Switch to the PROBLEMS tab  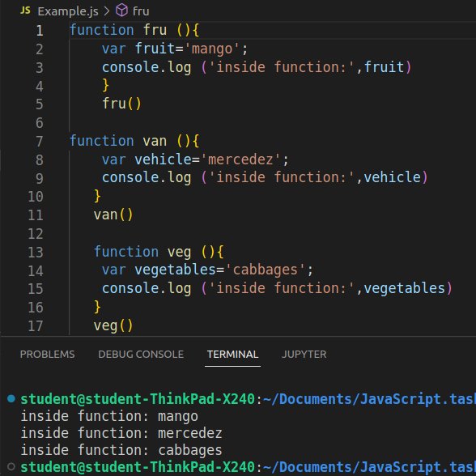(x=47, y=355)
